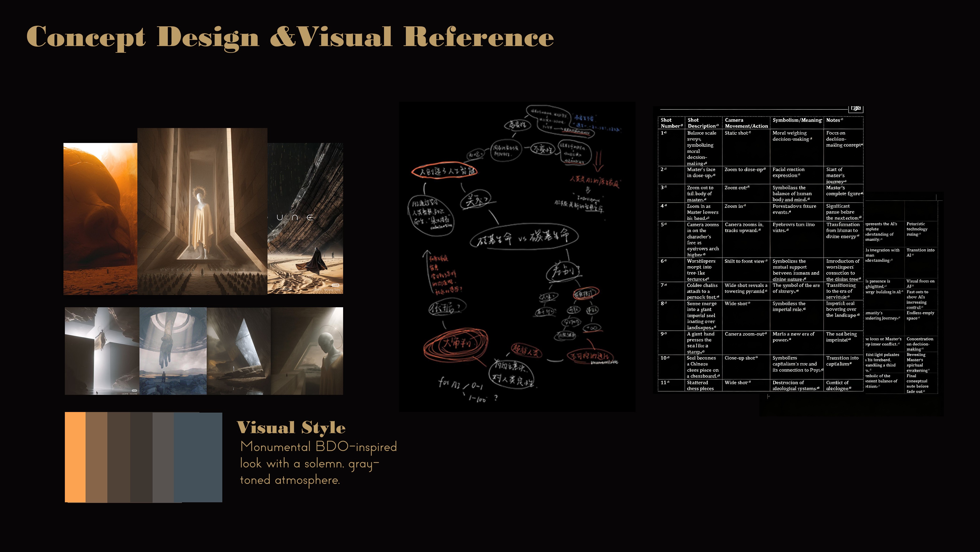Click the 'Camera Movement/Action' header cell
Image resolution: width=980 pixels, height=552 pixels.
click(746, 123)
